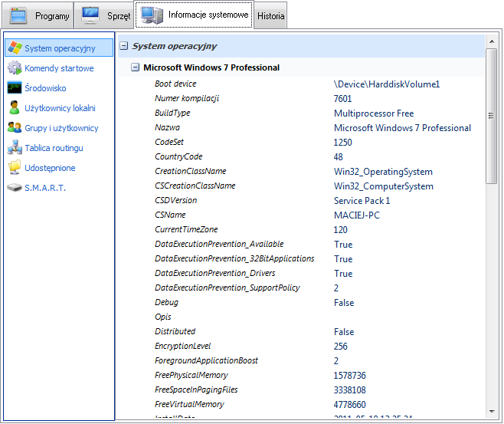
Task: Open the Historia tab
Action: click(x=270, y=15)
